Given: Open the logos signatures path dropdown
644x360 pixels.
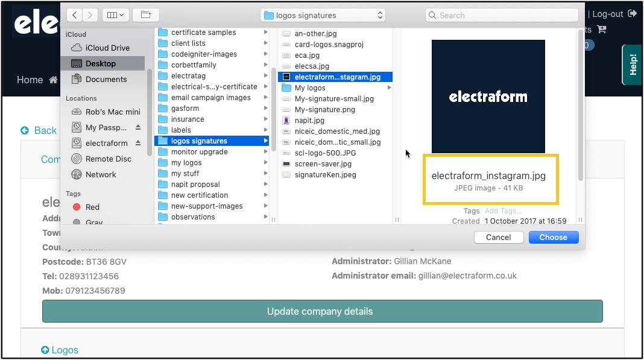Looking at the screenshot, I should pos(323,15).
